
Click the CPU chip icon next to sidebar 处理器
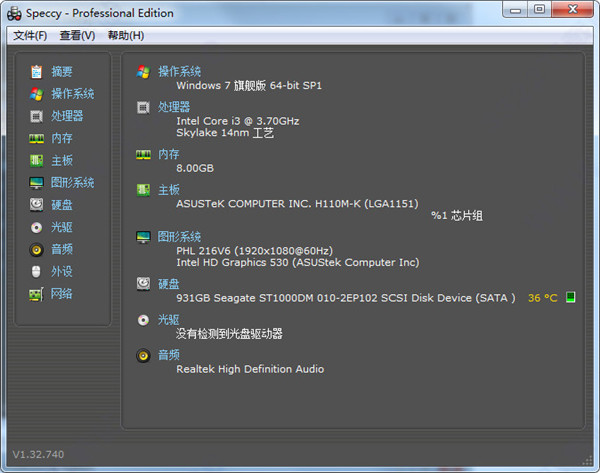click(36, 116)
